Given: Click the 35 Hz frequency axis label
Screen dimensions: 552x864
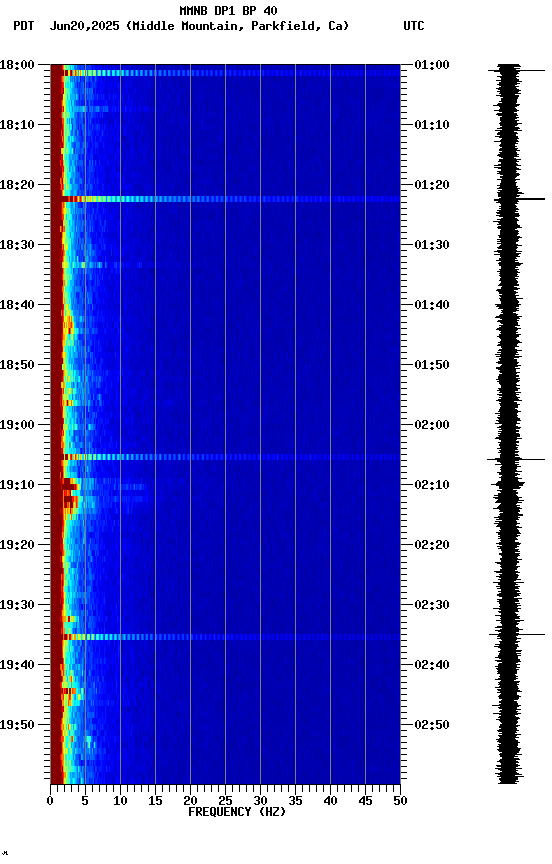Looking at the screenshot, I should tap(295, 801).
